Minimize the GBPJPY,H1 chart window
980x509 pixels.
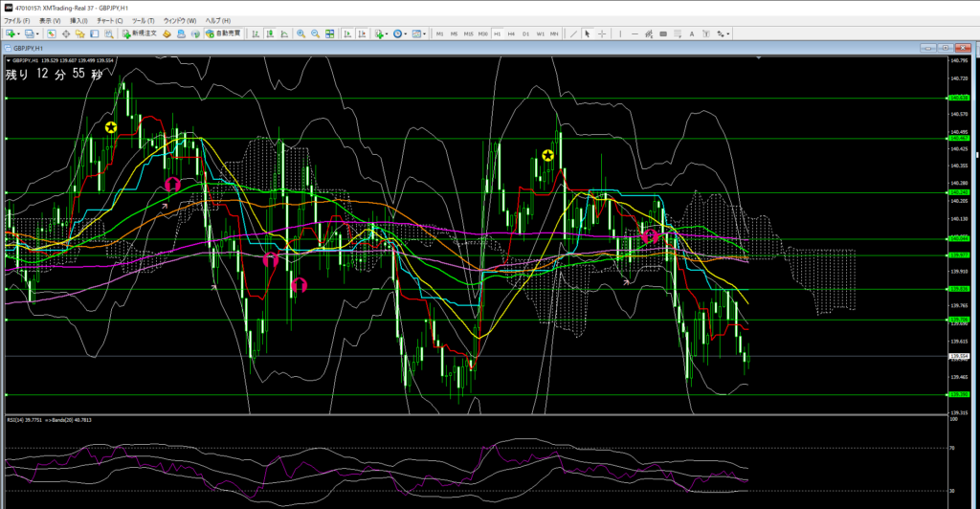click(928, 48)
